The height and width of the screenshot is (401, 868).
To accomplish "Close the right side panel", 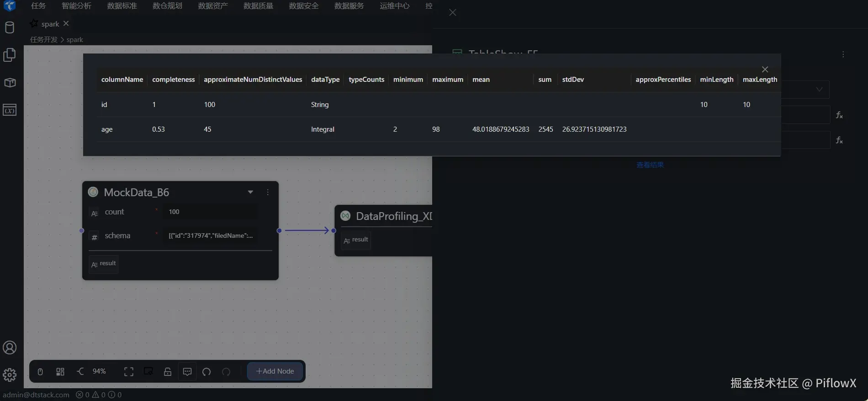I will click(453, 12).
